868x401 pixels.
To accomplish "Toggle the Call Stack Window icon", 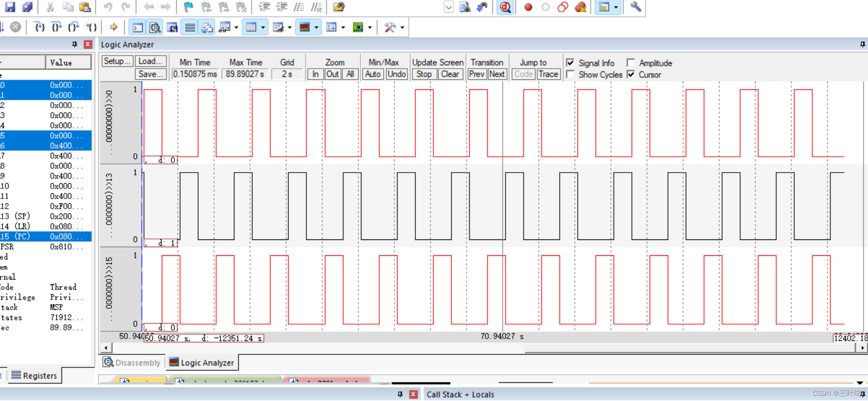I will [x=207, y=27].
